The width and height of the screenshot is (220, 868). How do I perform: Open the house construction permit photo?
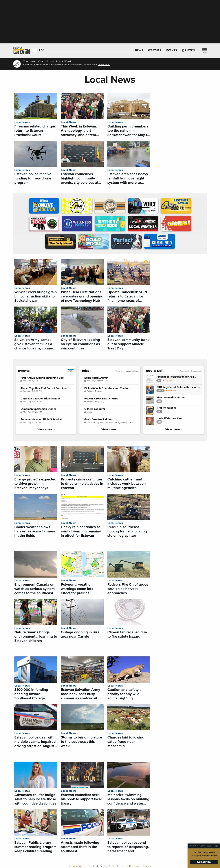click(x=129, y=106)
